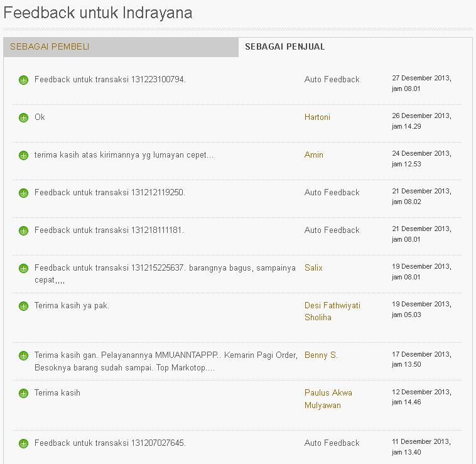Click the date '21 Desember 2013, jam 08.02'
Viewport: 476px width, 464px height.
pos(421,197)
